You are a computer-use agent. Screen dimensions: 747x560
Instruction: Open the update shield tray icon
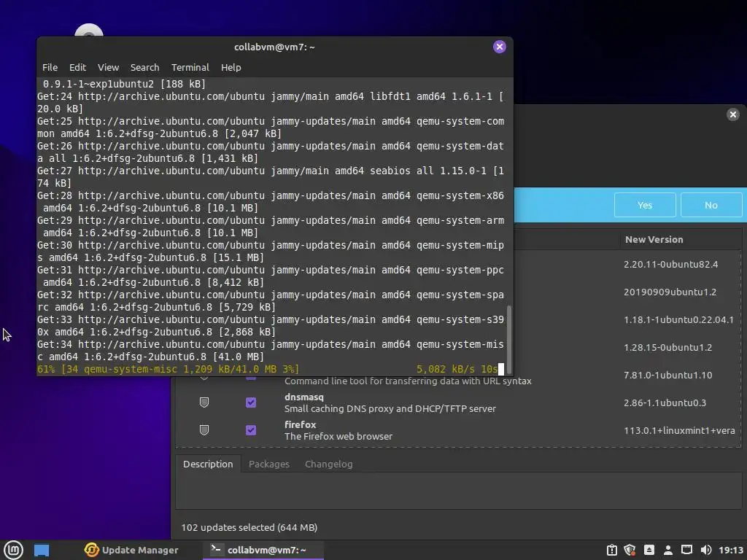tap(630, 550)
